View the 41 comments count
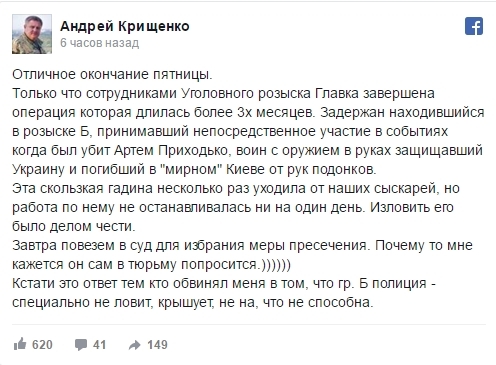The width and height of the screenshot is (496, 365). (99, 345)
